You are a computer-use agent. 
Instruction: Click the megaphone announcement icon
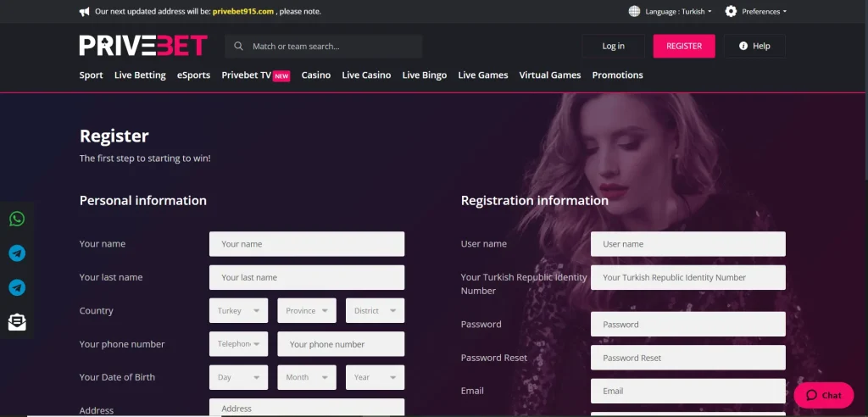pyautogui.click(x=84, y=12)
